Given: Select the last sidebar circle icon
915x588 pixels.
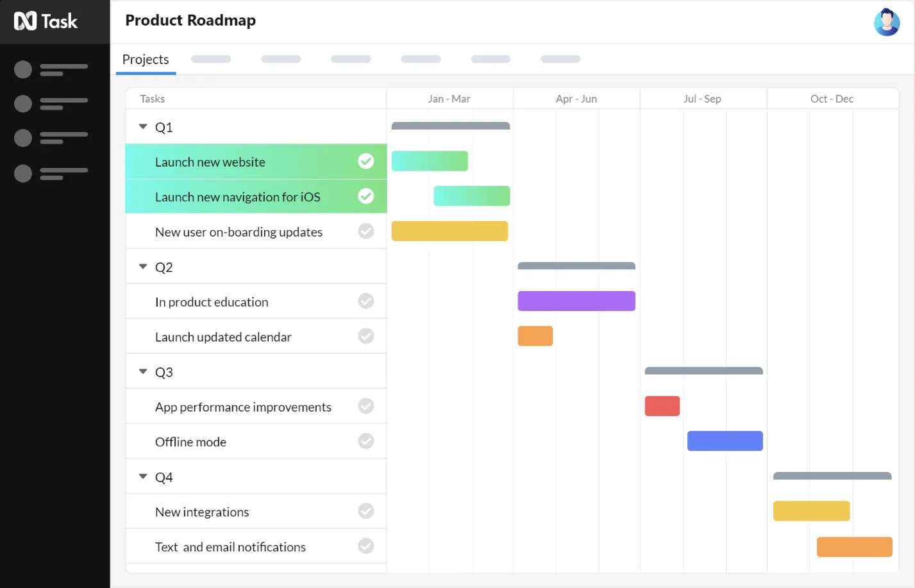Looking at the screenshot, I should pyautogui.click(x=23, y=173).
